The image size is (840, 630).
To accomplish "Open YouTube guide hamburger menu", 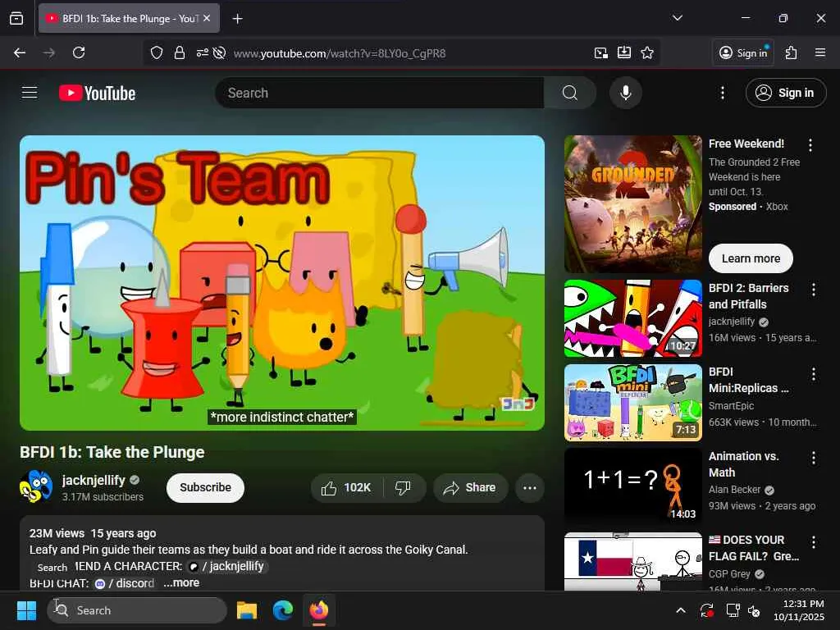I will click(x=30, y=93).
